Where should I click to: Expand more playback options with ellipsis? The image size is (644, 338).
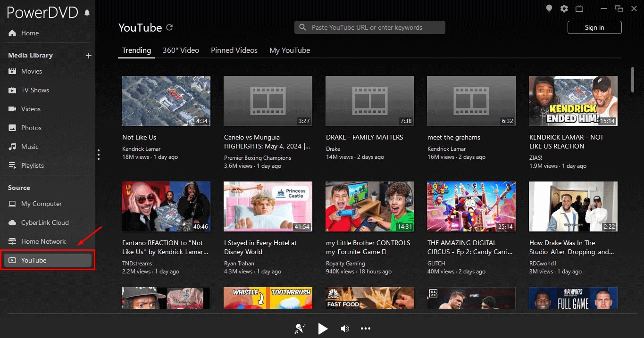coord(366,329)
